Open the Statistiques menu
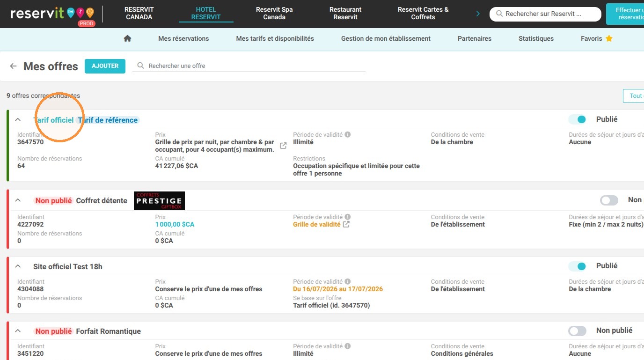644x360 pixels. [x=536, y=38]
